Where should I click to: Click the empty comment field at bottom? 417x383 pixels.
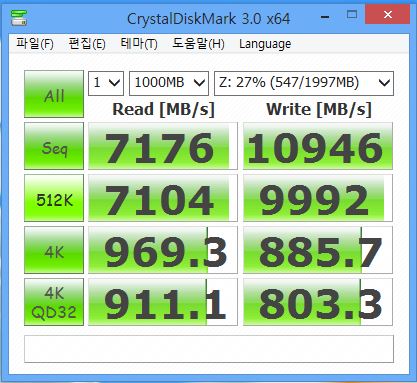(x=209, y=349)
